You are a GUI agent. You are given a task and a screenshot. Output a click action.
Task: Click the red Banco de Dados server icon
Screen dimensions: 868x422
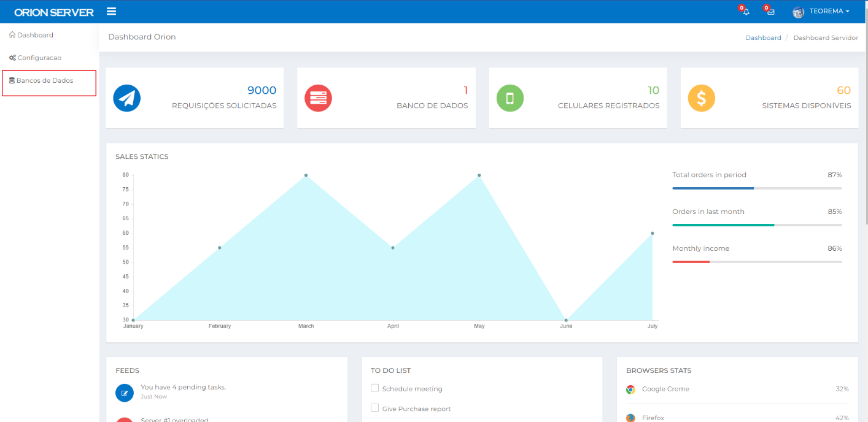[x=318, y=98]
